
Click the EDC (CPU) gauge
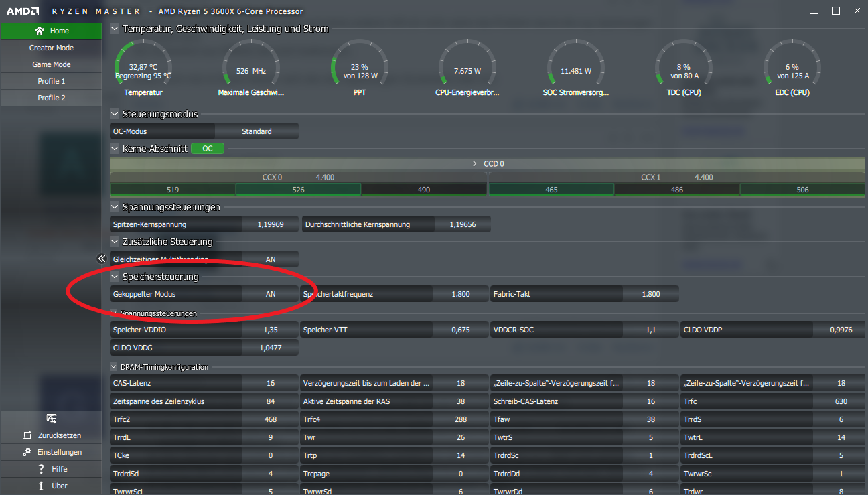(x=792, y=68)
